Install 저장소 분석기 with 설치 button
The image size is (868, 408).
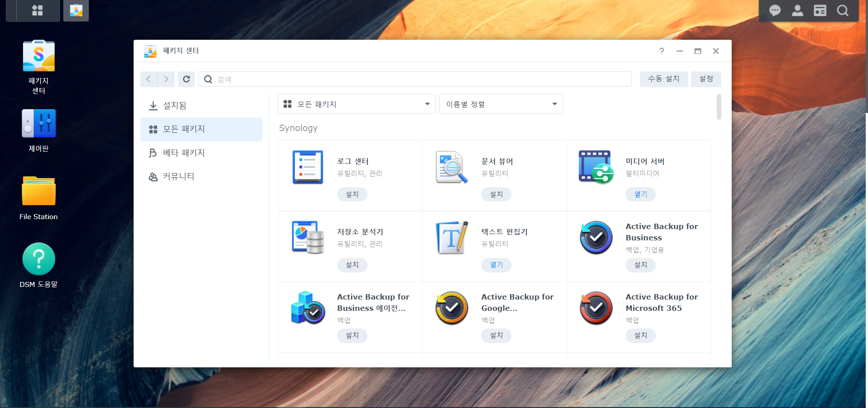tap(352, 265)
